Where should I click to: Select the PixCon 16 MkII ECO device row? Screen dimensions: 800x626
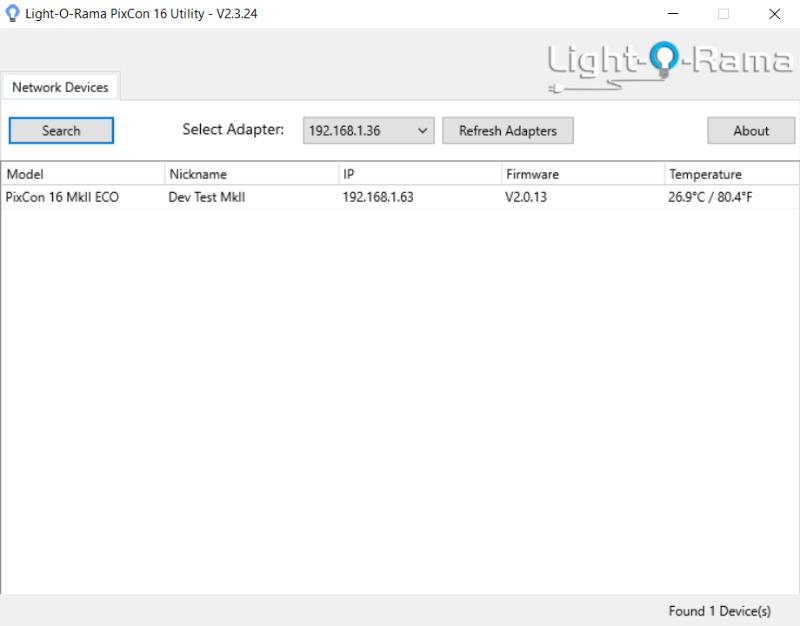coord(62,197)
